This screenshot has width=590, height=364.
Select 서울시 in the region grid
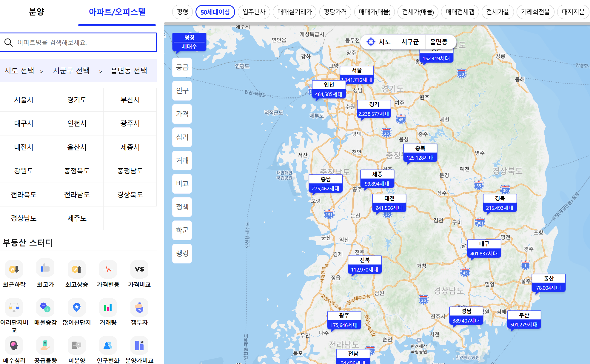(24, 100)
